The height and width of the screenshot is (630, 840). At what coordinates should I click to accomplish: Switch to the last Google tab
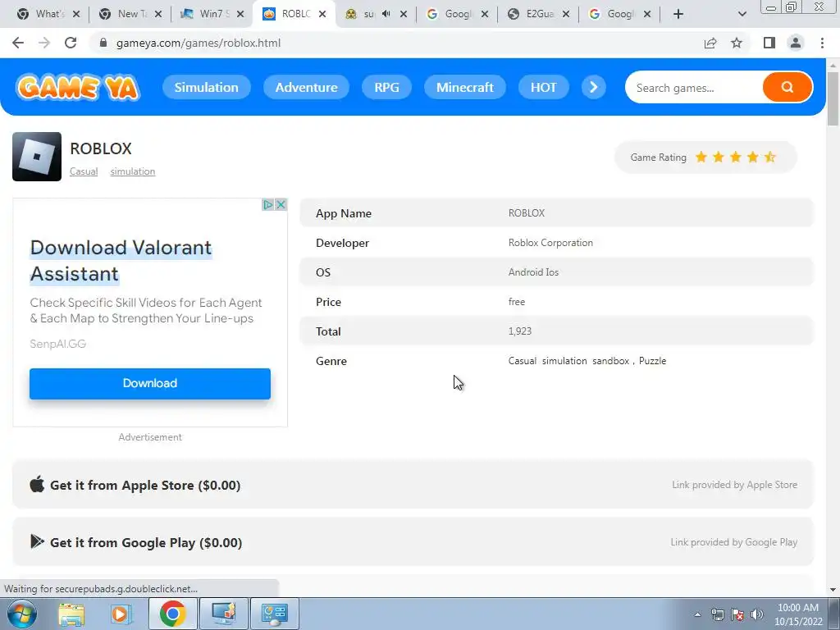[620, 14]
